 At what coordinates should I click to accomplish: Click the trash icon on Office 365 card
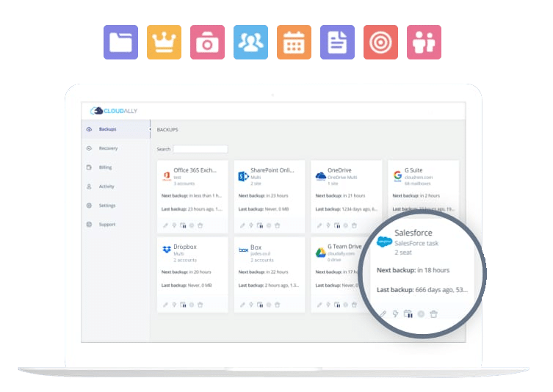tap(200, 225)
